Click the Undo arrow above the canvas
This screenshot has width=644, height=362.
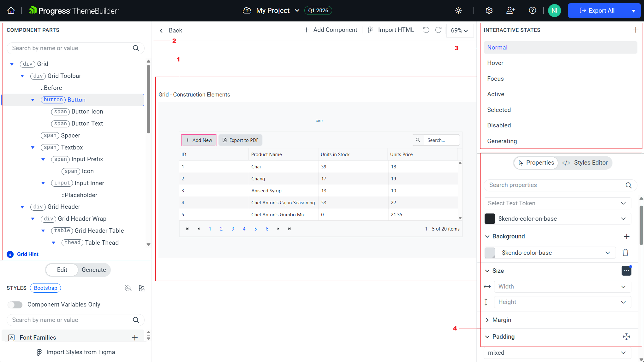click(x=426, y=30)
